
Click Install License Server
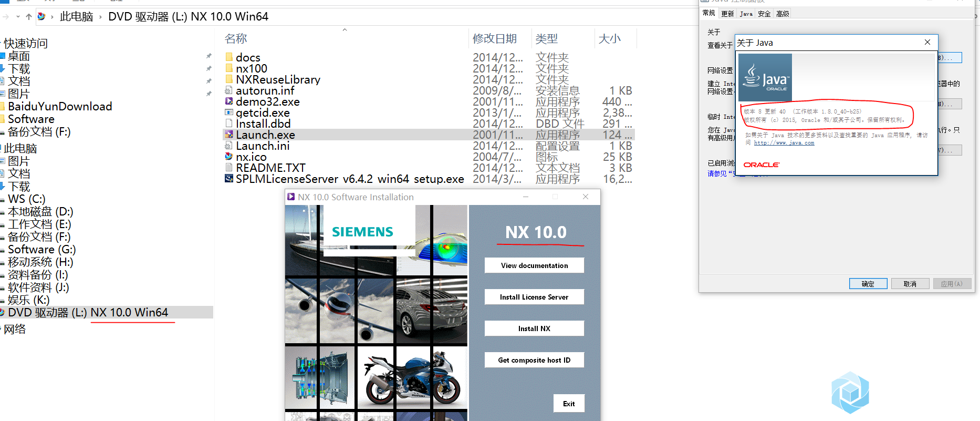point(534,297)
